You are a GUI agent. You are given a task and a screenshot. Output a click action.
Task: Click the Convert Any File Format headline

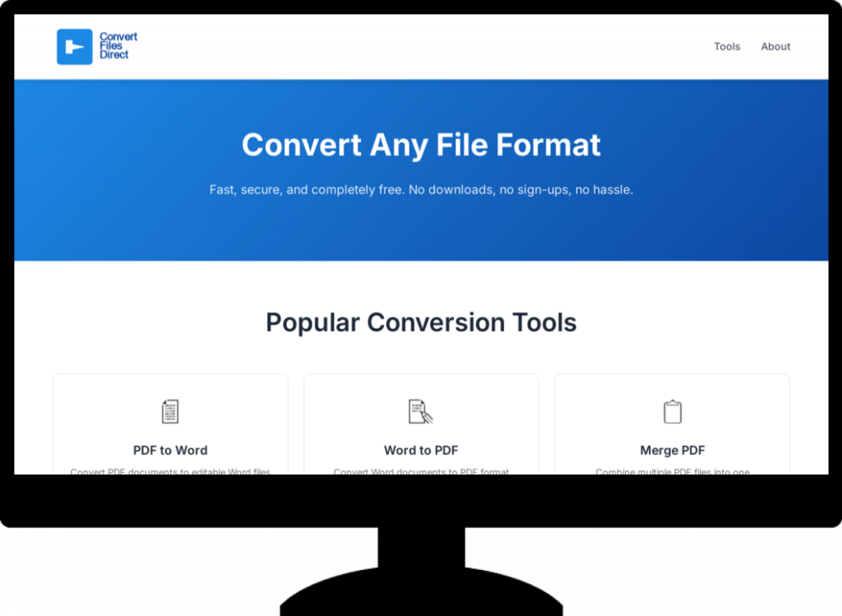click(421, 145)
